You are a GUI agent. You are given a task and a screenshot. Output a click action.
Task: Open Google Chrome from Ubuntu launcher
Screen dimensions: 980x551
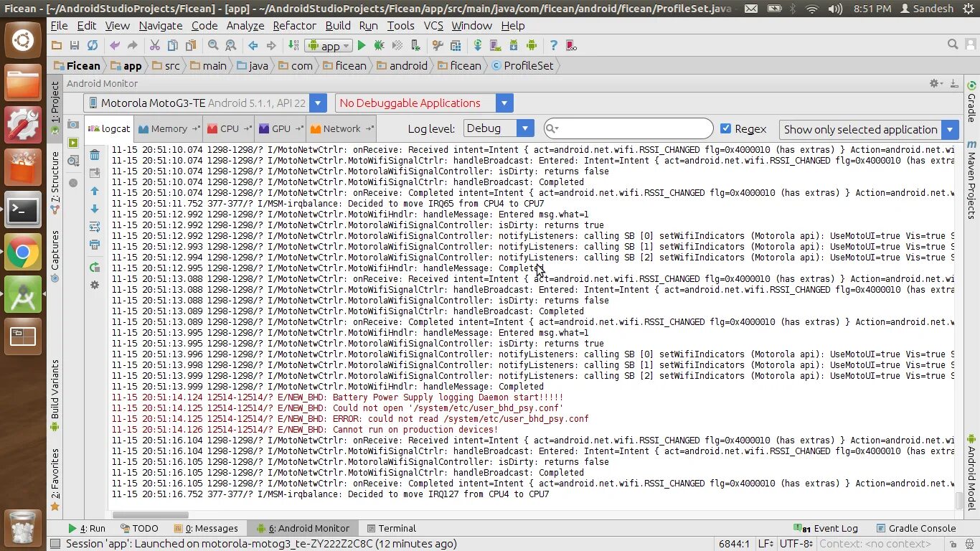click(x=23, y=252)
